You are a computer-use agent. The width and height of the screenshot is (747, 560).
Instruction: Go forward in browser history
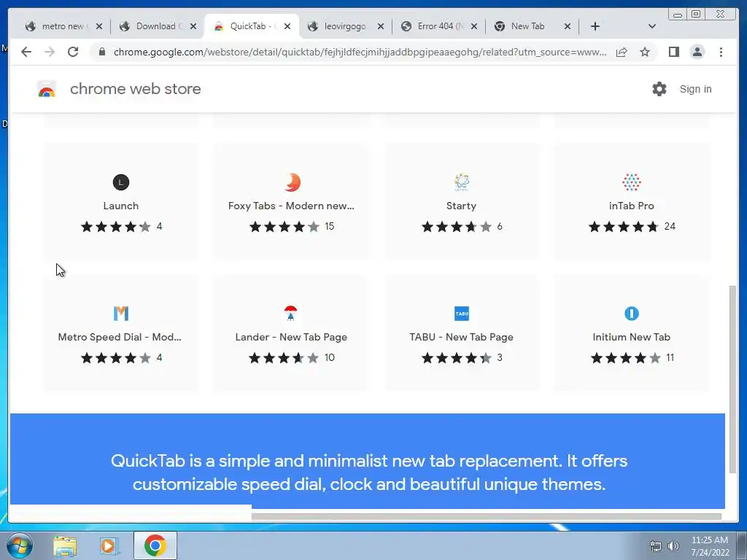pos(50,52)
